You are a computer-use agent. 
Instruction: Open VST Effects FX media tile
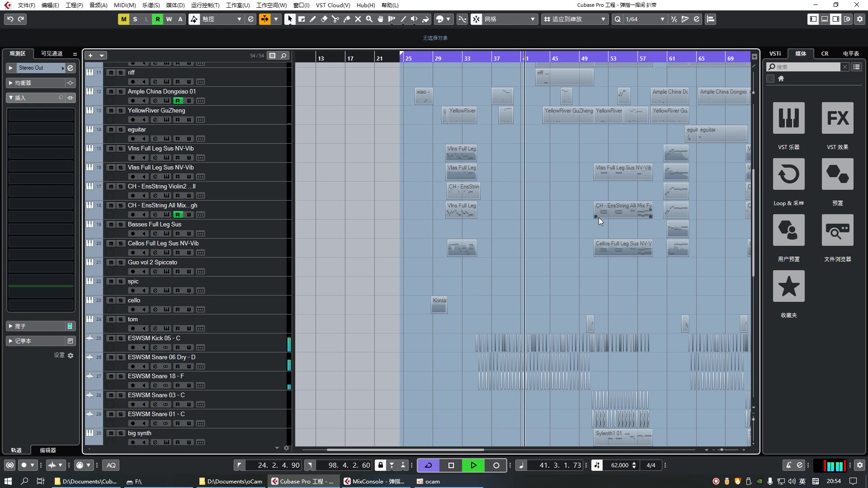click(838, 118)
